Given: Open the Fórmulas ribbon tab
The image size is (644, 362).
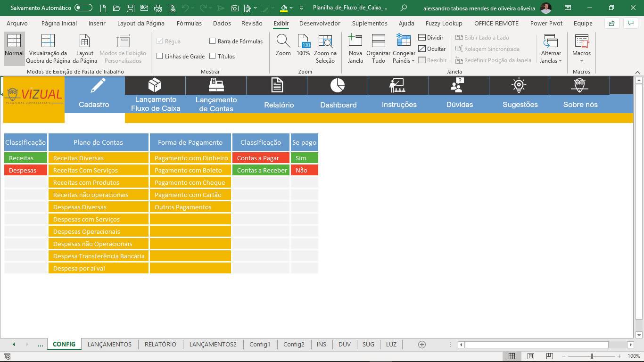Looking at the screenshot, I should pos(189,23).
